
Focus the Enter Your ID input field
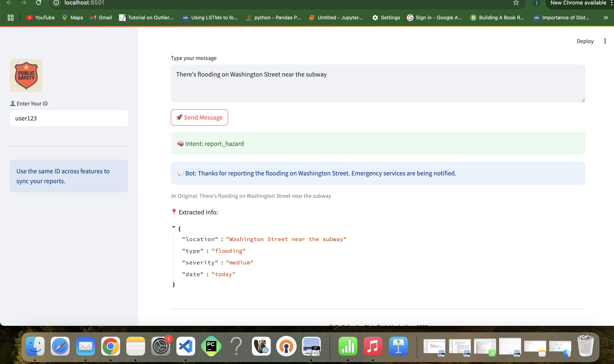[69, 118]
